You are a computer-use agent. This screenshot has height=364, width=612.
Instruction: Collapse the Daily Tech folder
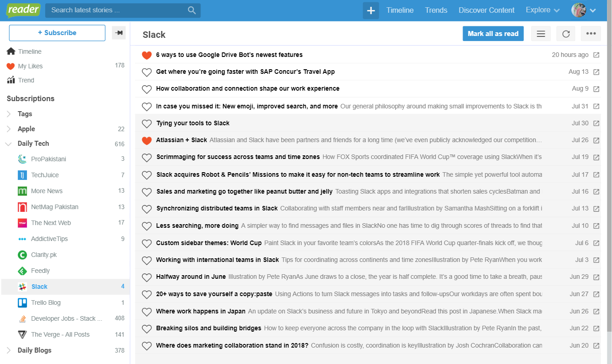point(9,144)
